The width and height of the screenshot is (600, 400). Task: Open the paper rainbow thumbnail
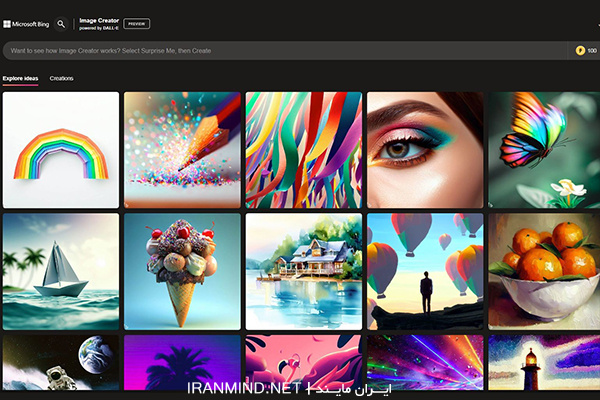click(61, 150)
